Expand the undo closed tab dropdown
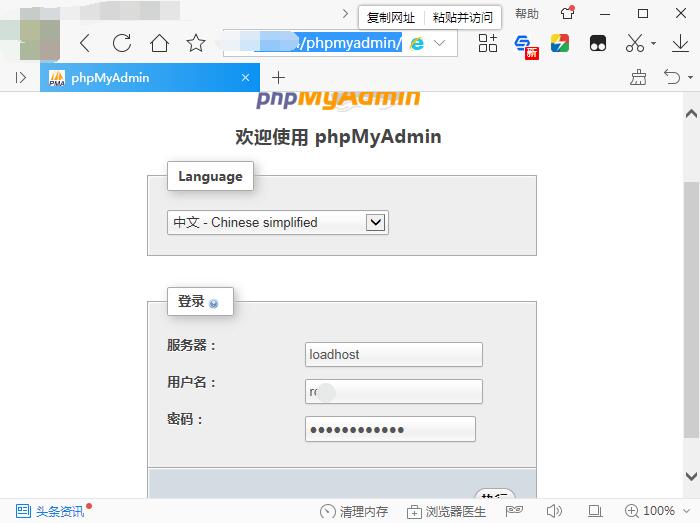700x523 pixels. (x=690, y=78)
